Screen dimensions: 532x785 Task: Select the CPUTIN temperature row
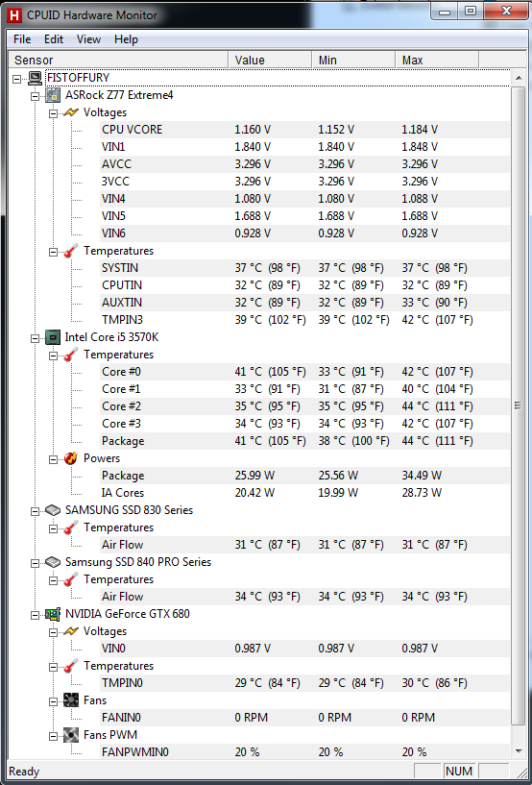(304, 285)
